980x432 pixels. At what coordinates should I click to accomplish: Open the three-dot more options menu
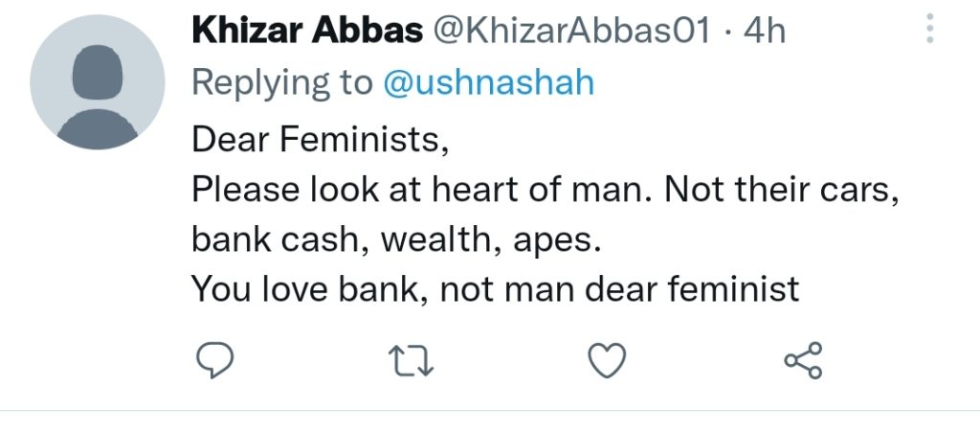(x=930, y=28)
